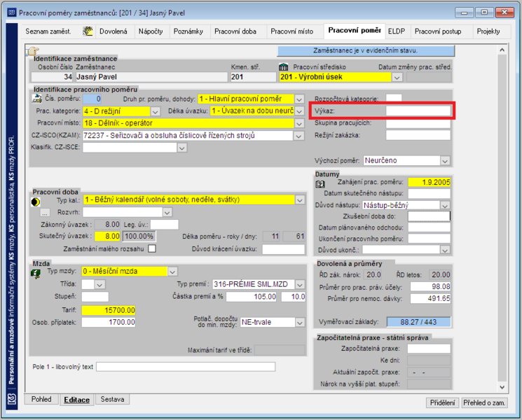Image resolution: width=522 pixels, height=420 pixels.
Task: Click the Vyměřovací základy 88.27 / 443 field
Action: click(x=418, y=322)
